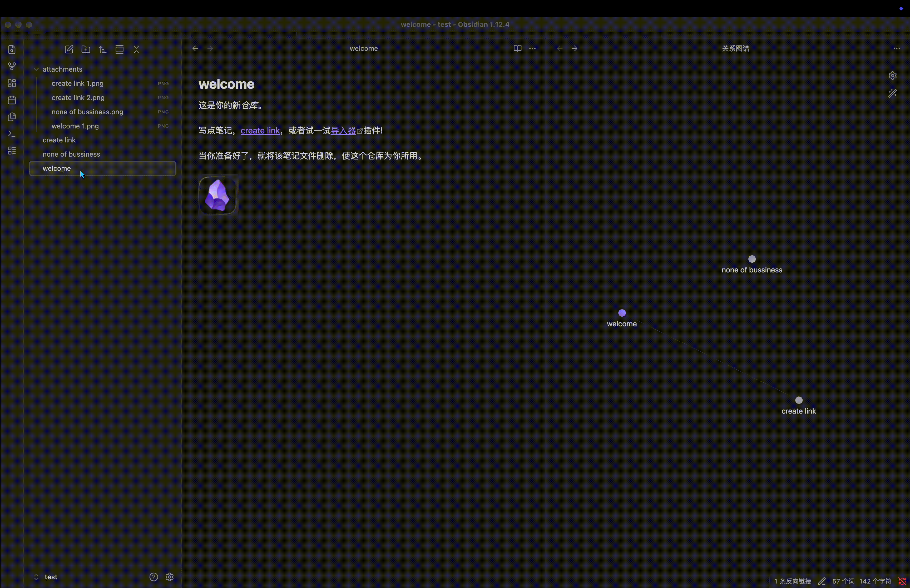
Task: Open the test vault switcher
Action: coord(50,576)
